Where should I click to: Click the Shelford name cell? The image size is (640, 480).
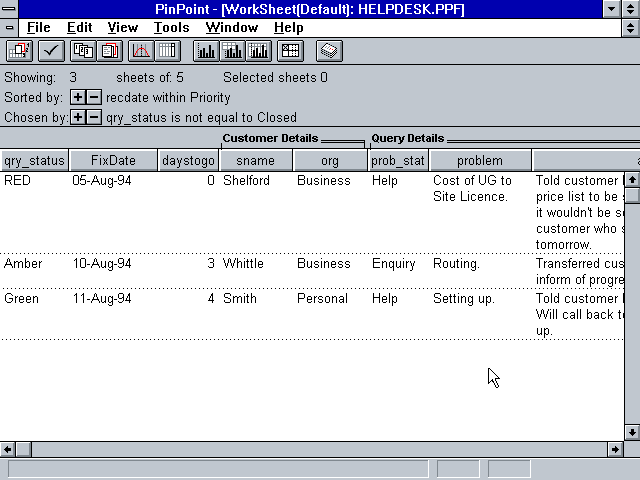[x=246, y=180]
